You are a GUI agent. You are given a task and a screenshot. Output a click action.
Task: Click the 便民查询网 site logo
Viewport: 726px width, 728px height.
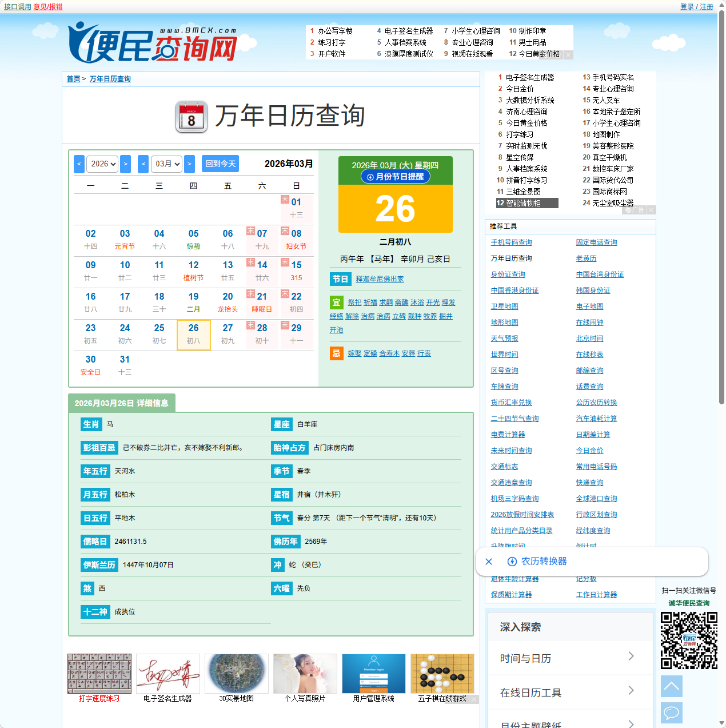153,43
